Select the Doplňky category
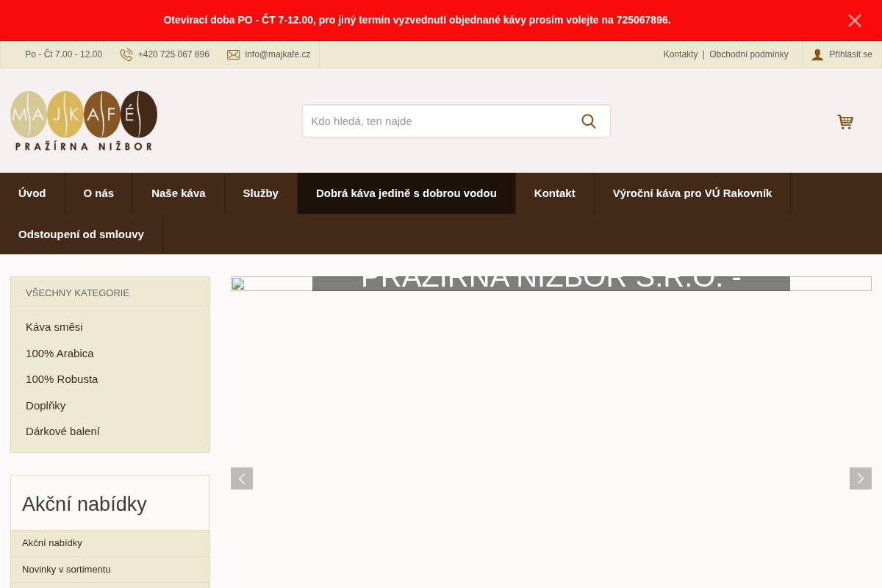This screenshot has width=882, height=588. [x=46, y=406]
